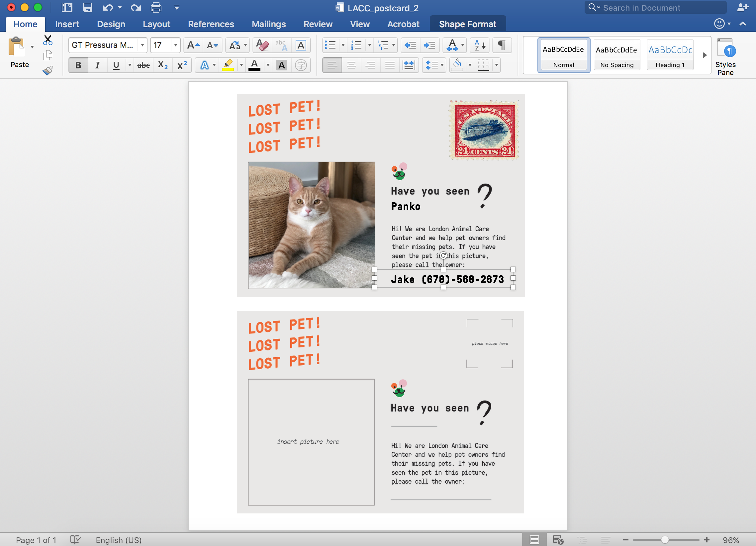
Task: Click the share user icon at top right
Action: pos(743,7)
